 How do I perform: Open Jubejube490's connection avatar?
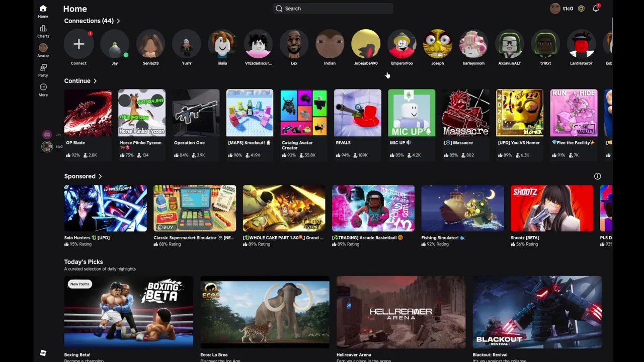(366, 44)
